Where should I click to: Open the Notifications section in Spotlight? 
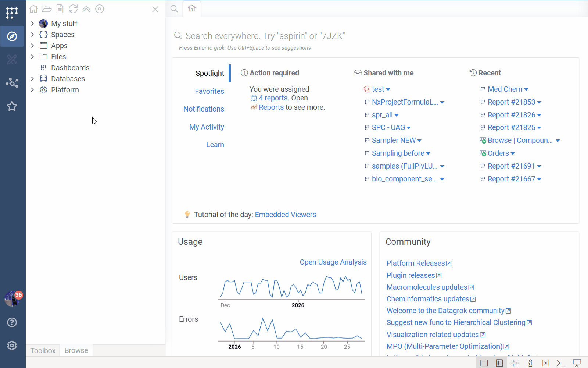click(x=204, y=109)
